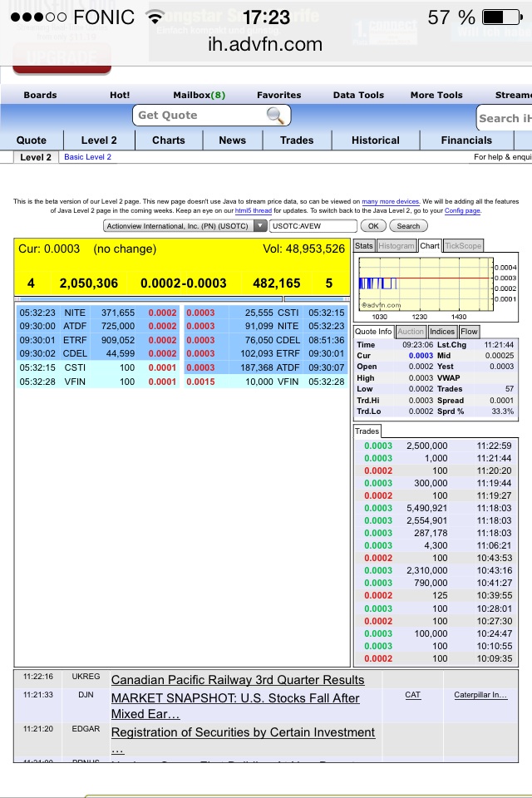
Task: Open the More Tools menu
Action: coord(436,95)
